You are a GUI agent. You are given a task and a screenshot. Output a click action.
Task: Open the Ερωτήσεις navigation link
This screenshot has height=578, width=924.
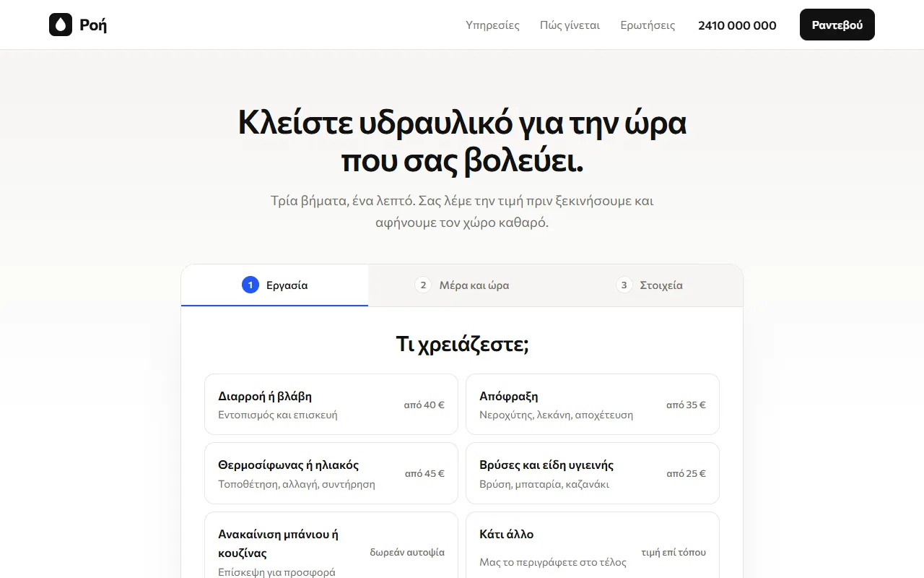pos(648,25)
